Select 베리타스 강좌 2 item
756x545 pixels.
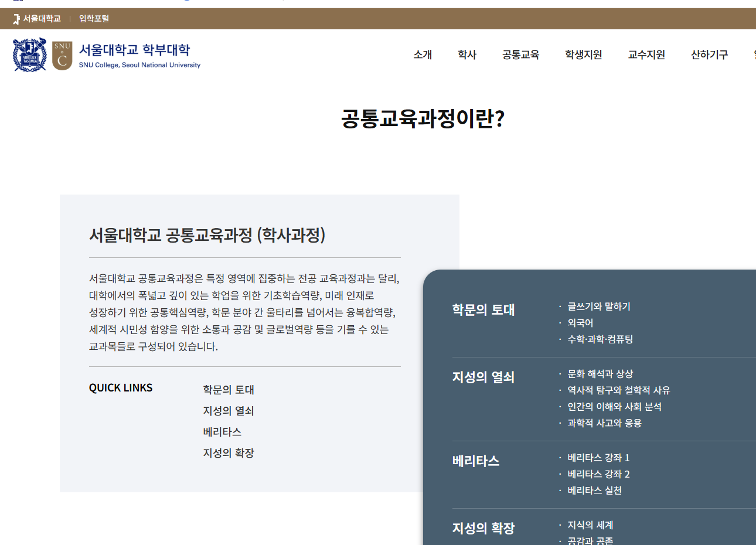pyautogui.click(x=598, y=474)
